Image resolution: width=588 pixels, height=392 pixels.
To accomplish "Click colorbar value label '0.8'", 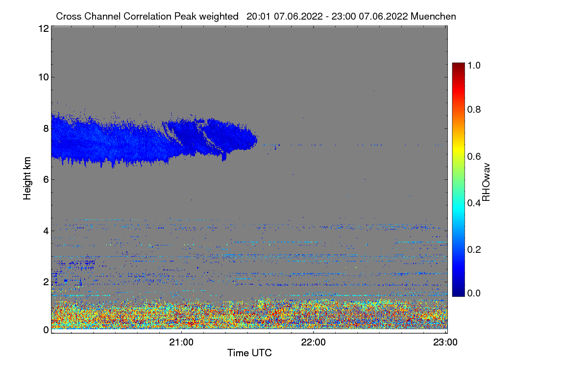I will tap(474, 109).
